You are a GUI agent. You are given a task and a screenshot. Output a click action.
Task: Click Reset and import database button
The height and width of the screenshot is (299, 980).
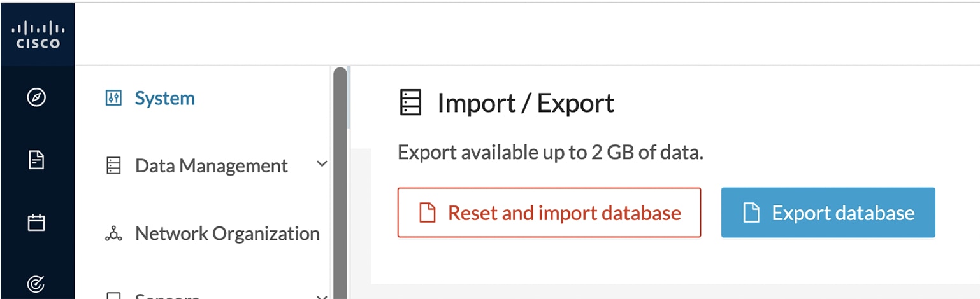(x=549, y=212)
